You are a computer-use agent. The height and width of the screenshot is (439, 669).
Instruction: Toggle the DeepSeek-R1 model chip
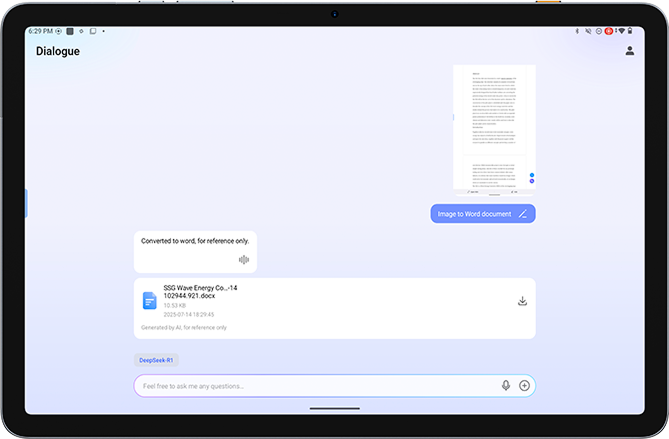[x=157, y=360]
